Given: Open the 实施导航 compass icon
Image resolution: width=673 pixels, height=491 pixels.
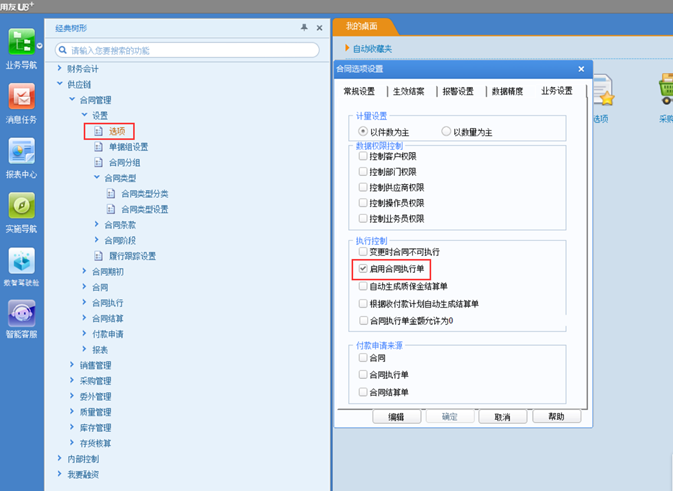Looking at the screenshot, I should pos(21,205).
